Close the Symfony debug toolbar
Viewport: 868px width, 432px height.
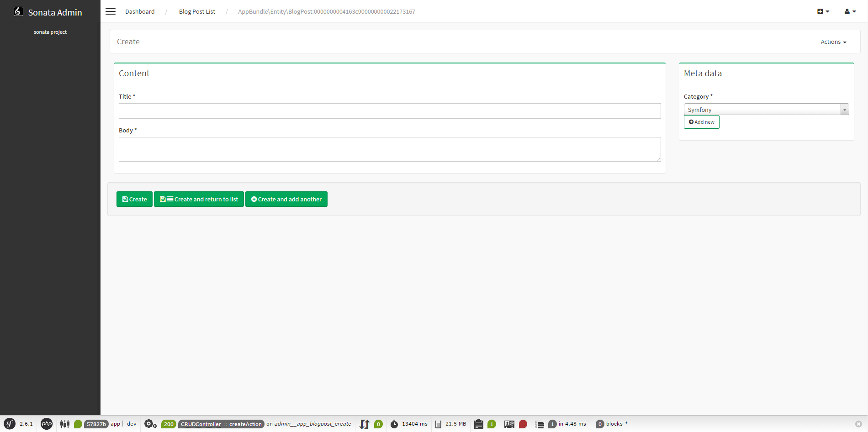[x=858, y=424]
